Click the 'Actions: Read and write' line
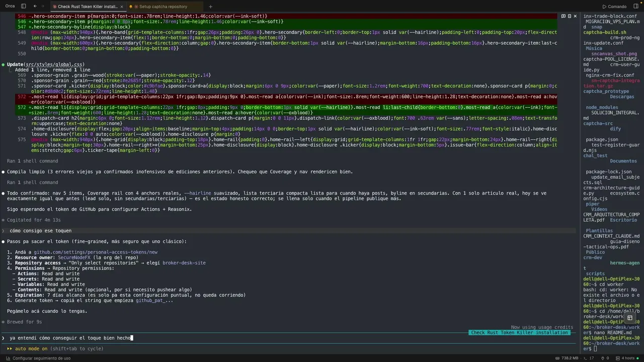This screenshot has height=362, width=644. coord(46,274)
